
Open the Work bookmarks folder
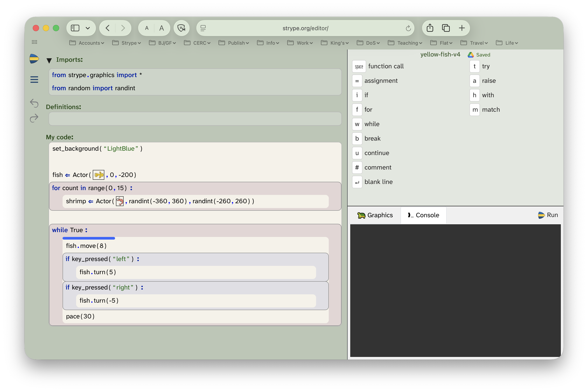(x=300, y=43)
